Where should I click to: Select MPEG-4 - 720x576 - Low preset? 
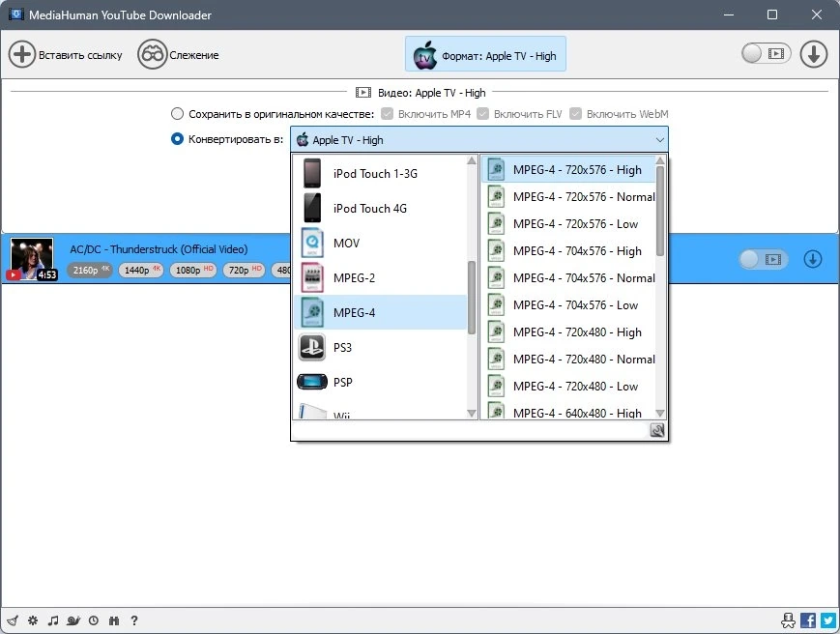(x=568, y=224)
